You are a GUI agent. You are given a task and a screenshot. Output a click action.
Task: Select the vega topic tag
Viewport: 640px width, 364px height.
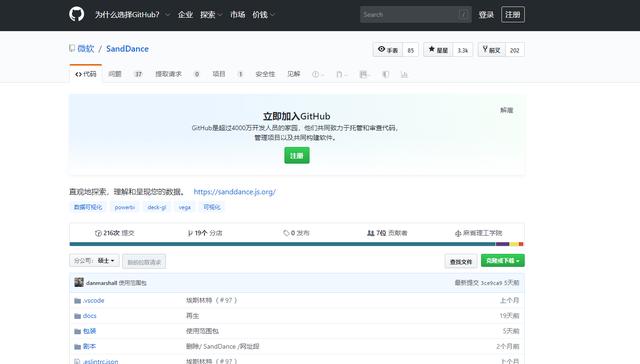pos(184,207)
